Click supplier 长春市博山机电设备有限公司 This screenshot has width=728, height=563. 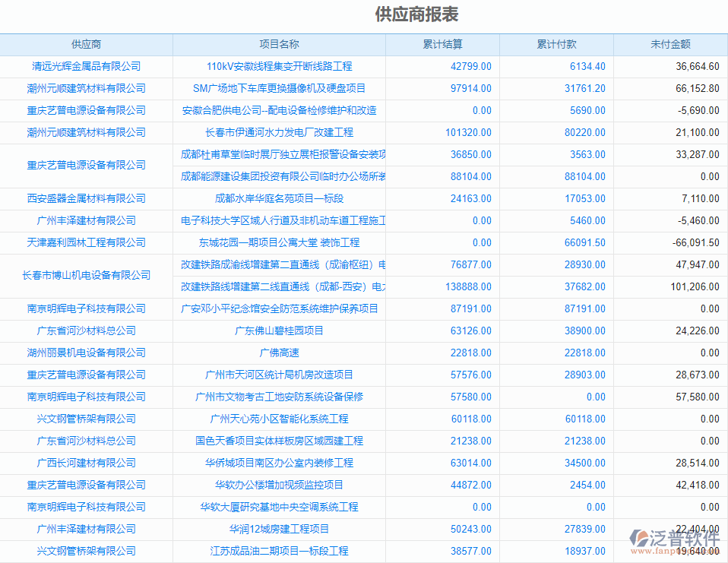(86, 275)
